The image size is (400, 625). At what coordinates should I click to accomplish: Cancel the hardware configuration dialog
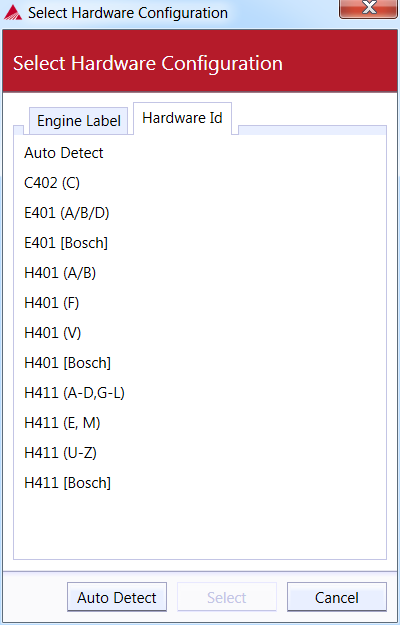[337, 597]
